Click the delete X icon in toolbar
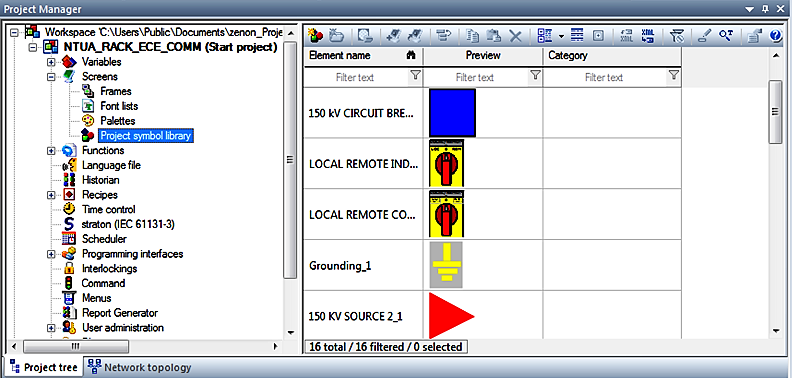This screenshot has height=378, width=792. (515, 36)
